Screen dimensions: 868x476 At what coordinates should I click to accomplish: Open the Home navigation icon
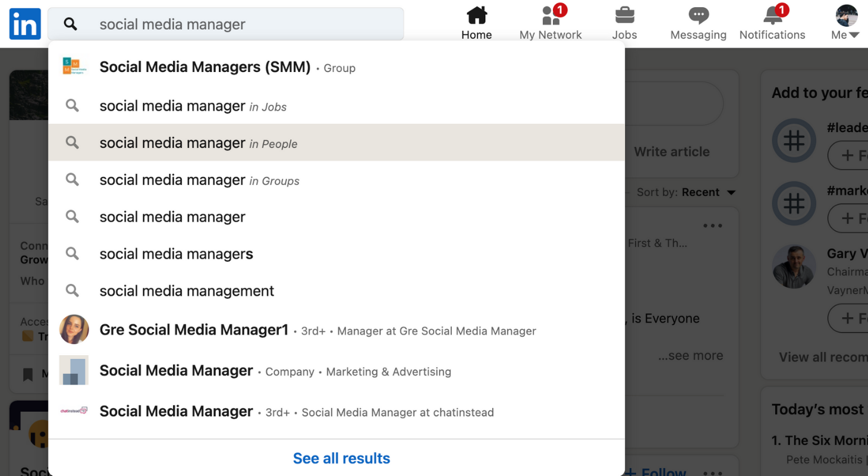(x=476, y=15)
